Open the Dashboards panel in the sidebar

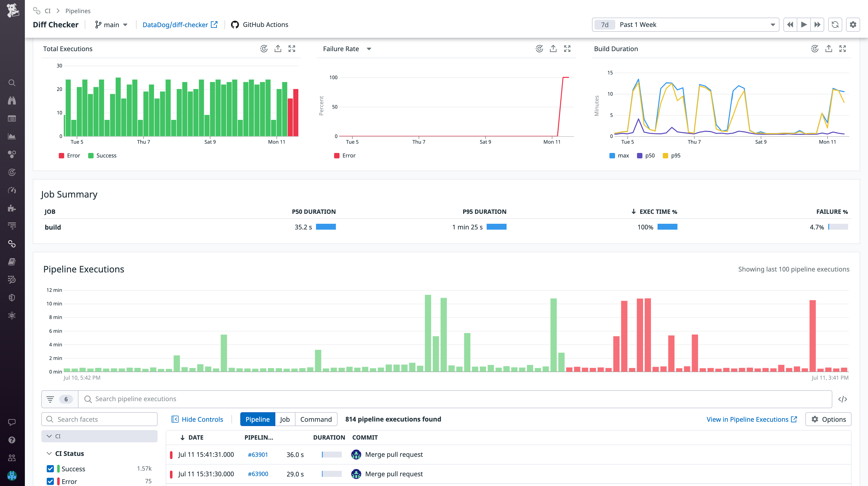click(x=12, y=118)
